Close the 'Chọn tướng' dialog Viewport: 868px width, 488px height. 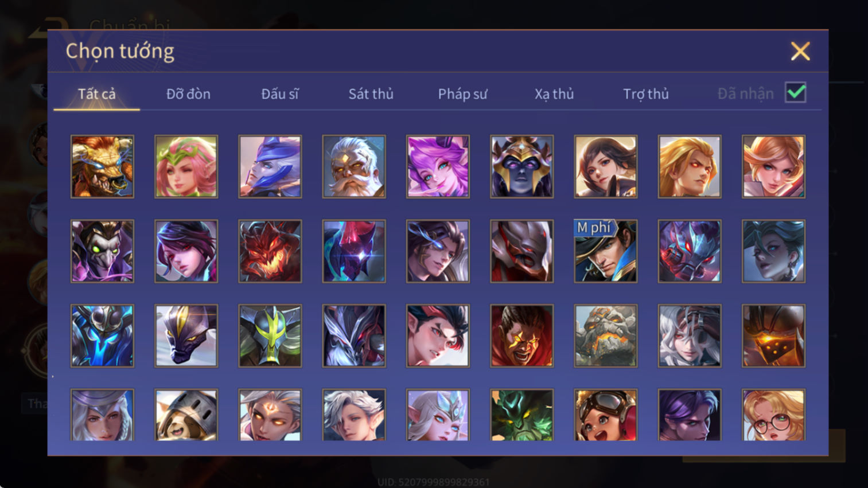tap(800, 52)
